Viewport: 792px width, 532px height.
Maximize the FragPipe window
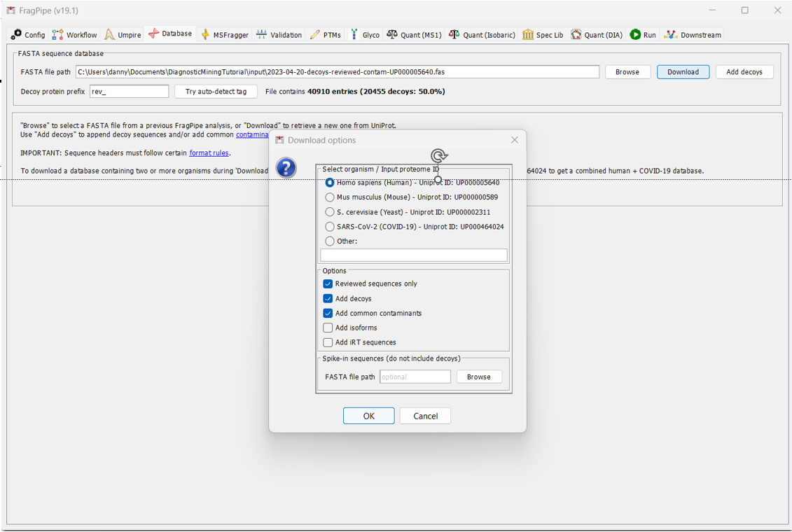[x=744, y=10]
